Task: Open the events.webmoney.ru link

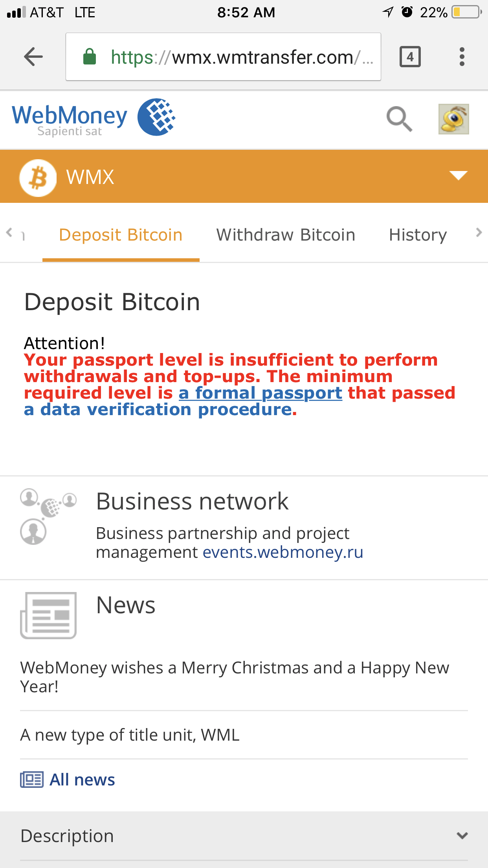Action: [283, 552]
